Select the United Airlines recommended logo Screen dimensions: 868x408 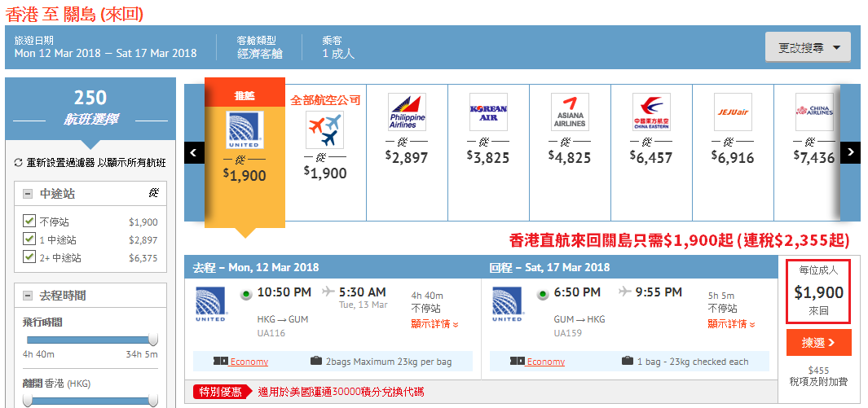click(x=245, y=130)
